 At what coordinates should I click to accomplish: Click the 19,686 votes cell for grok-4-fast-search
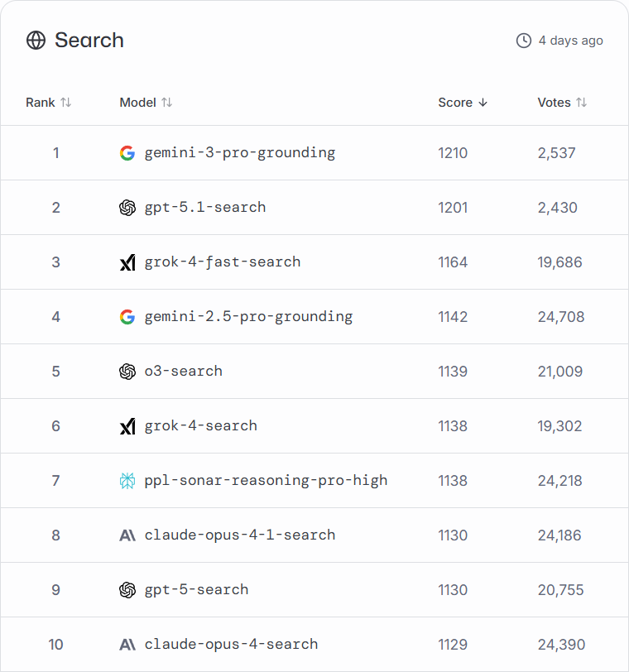click(560, 262)
